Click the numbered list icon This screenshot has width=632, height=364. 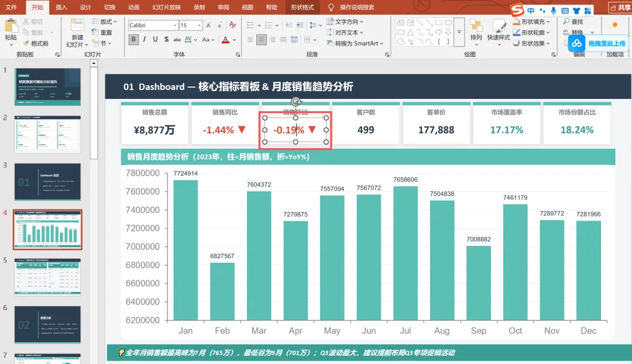(269, 25)
